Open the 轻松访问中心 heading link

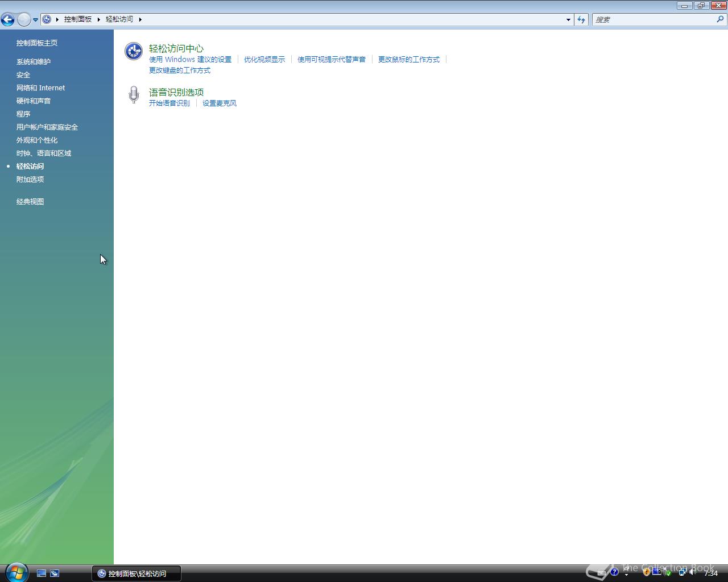pos(176,49)
